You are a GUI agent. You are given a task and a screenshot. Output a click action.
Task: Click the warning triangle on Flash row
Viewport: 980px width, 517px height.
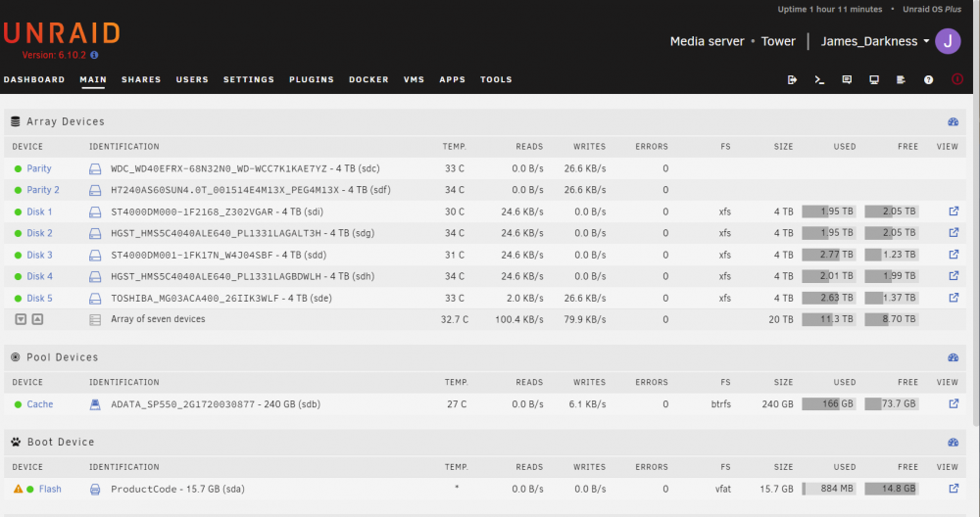18,489
